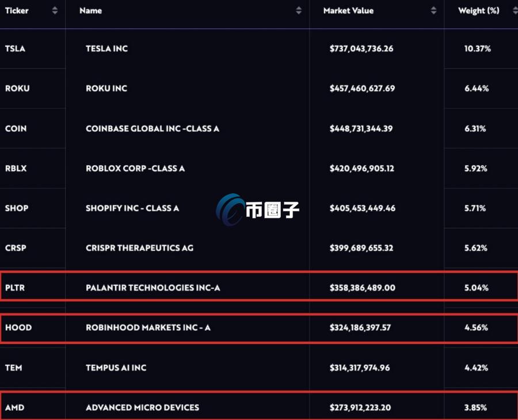The height and width of the screenshot is (420, 518).
Task: Click ROBINHOOD MARKETS INC - A name
Action: [x=148, y=327]
